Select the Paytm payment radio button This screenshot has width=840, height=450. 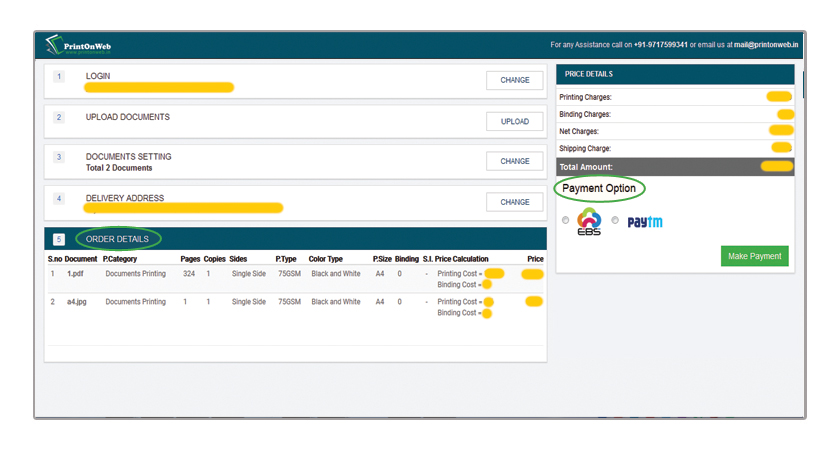tap(615, 220)
